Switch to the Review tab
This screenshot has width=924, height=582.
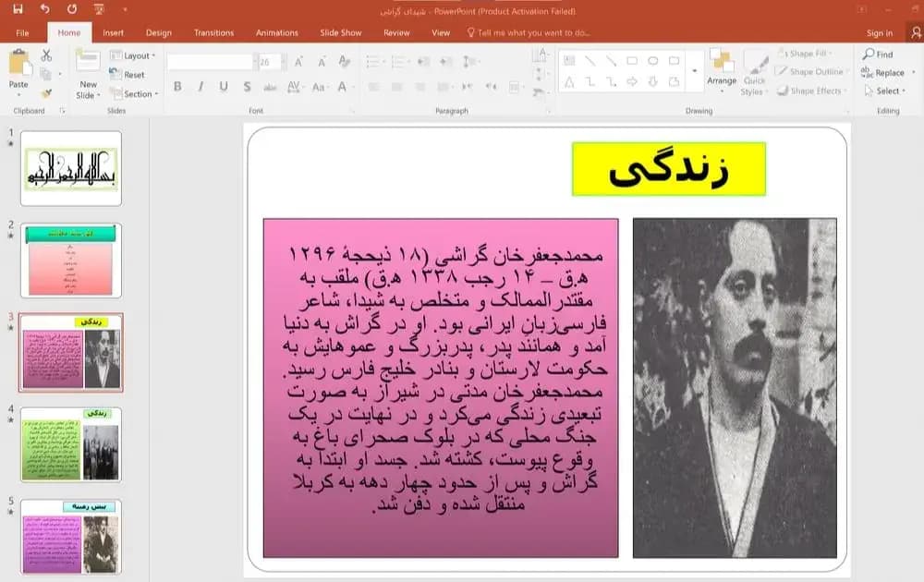pos(396,33)
